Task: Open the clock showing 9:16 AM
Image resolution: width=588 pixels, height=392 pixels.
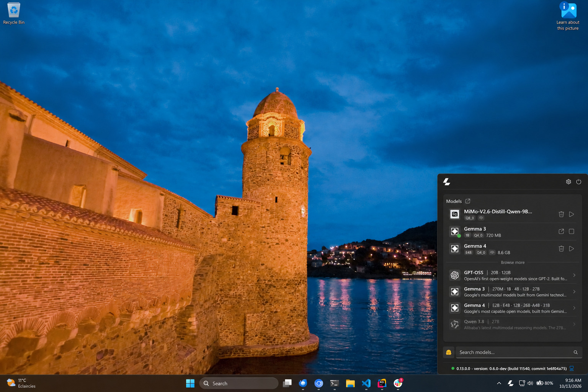Action: tap(570, 383)
